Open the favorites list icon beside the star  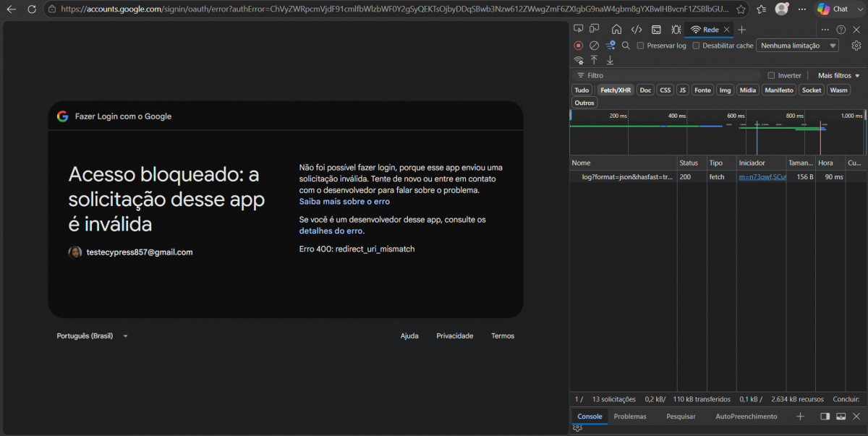[762, 9]
